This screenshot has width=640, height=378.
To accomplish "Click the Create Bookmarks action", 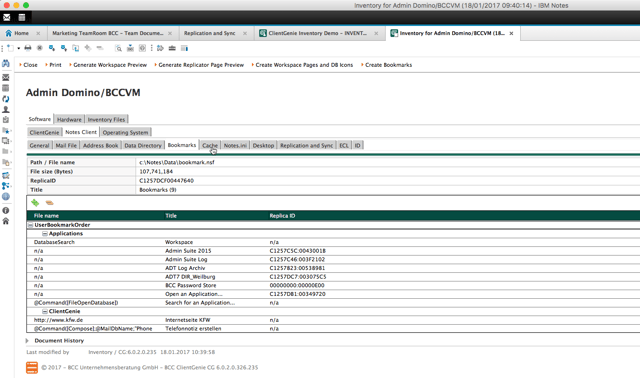I will 389,65.
